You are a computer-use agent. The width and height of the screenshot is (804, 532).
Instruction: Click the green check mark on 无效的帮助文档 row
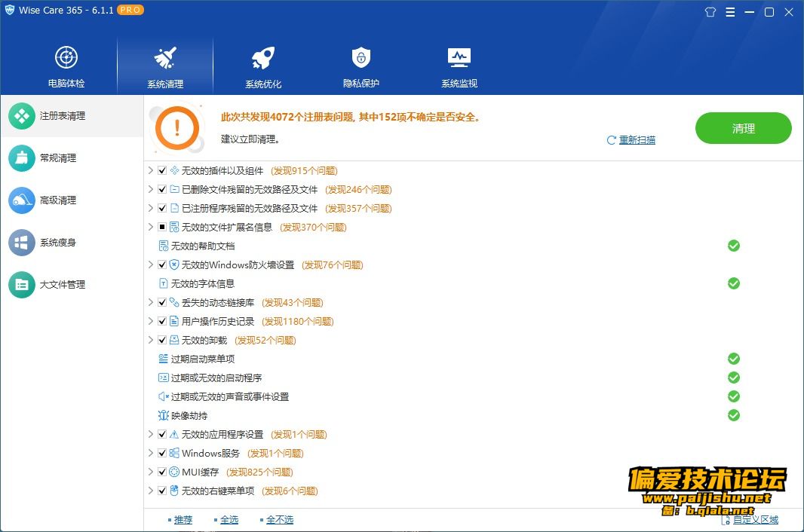click(734, 246)
